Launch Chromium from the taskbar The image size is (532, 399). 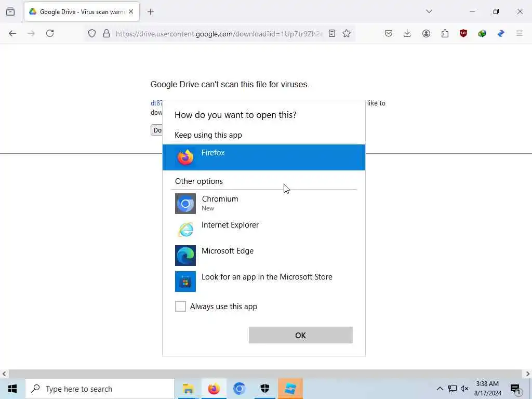pyautogui.click(x=239, y=389)
